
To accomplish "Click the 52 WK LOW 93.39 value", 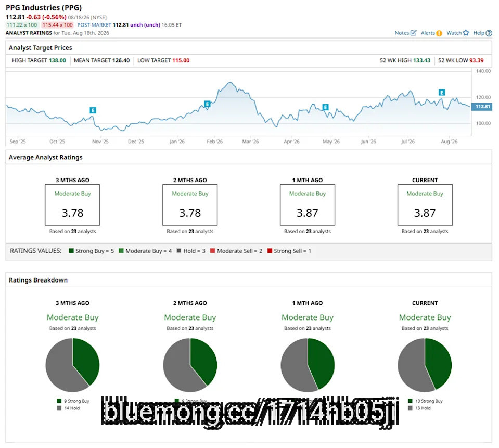I will click(x=477, y=60).
